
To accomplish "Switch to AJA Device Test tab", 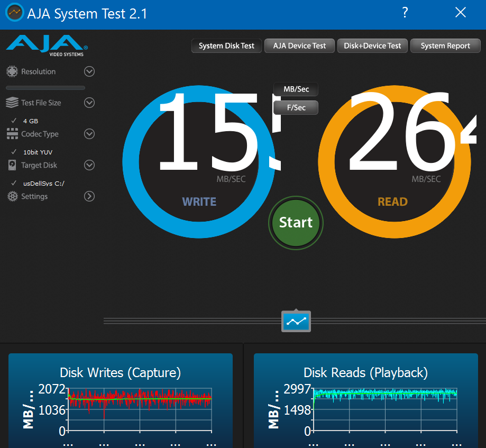I will point(299,46).
